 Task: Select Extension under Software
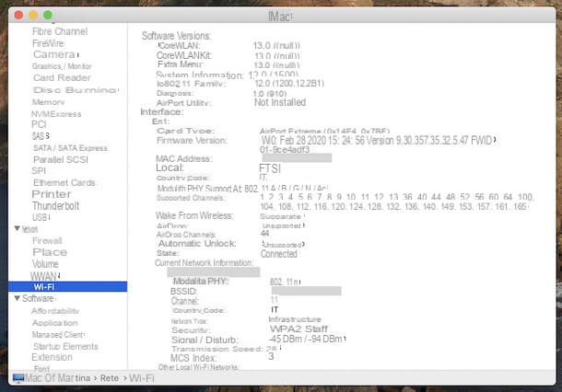click(x=52, y=357)
